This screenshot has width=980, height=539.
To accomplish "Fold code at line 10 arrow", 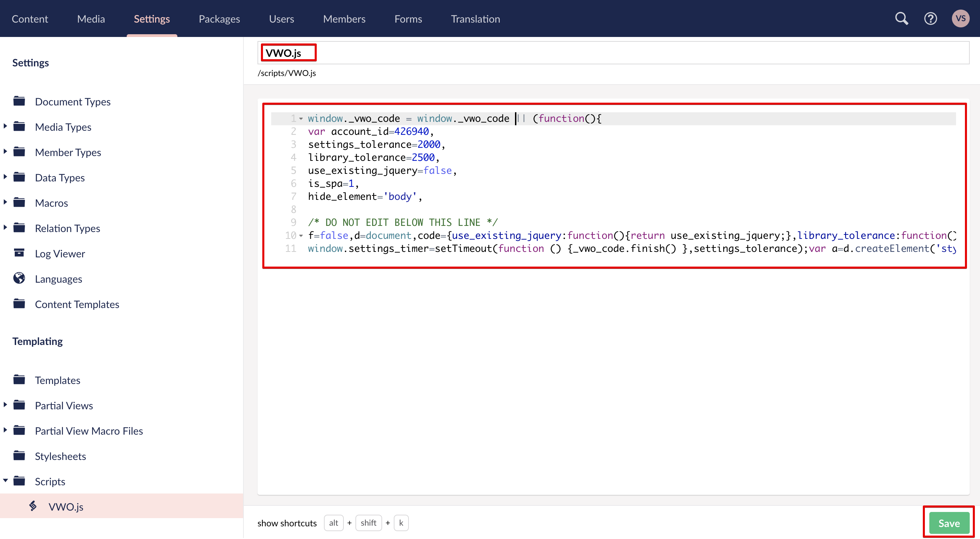I will [301, 236].
